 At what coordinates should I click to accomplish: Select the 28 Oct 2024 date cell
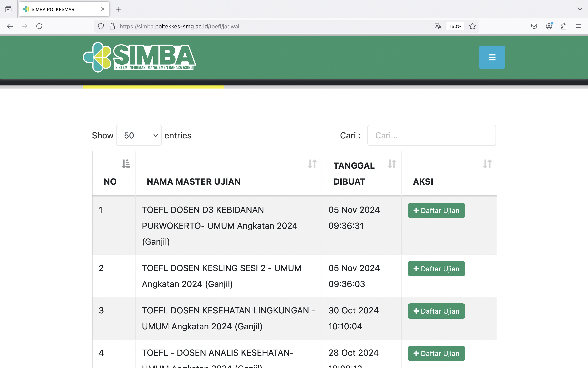362,354
